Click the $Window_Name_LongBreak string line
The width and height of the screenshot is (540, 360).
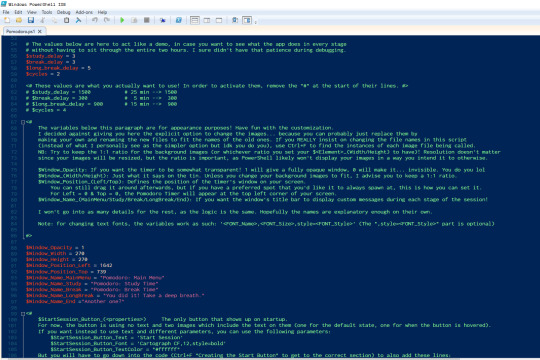coord(115,296)
